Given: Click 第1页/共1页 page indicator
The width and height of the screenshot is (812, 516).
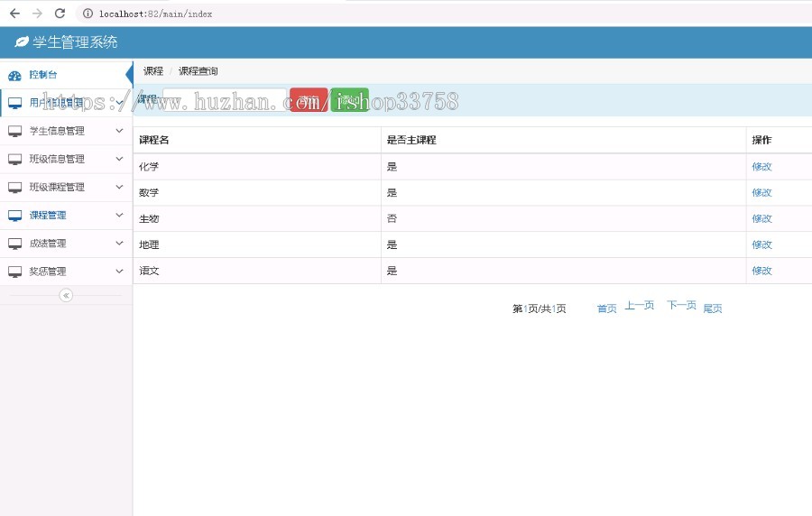Looking at the screenshot, I should [540, 309].
